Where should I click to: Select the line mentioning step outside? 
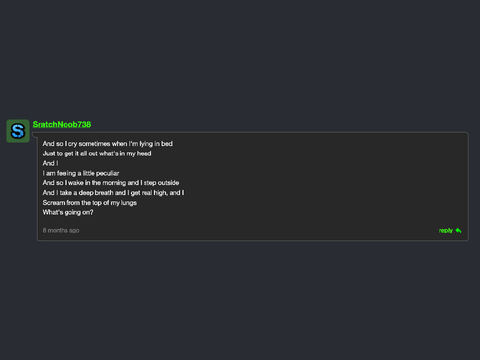coord(111,183)
